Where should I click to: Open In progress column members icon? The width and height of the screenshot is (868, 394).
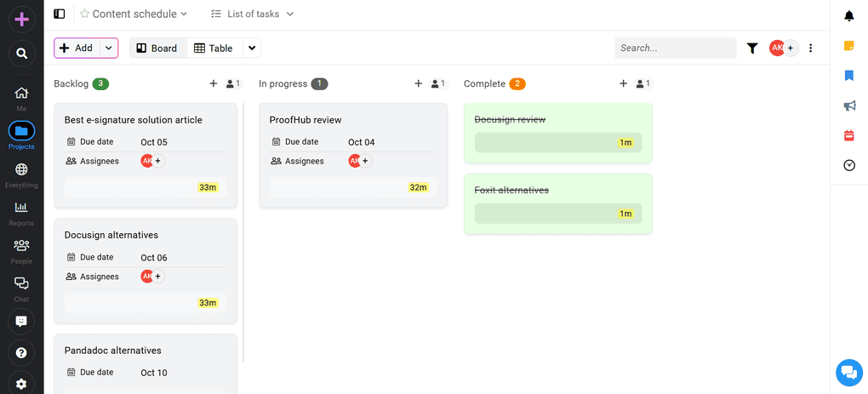(x=438, y=84)
